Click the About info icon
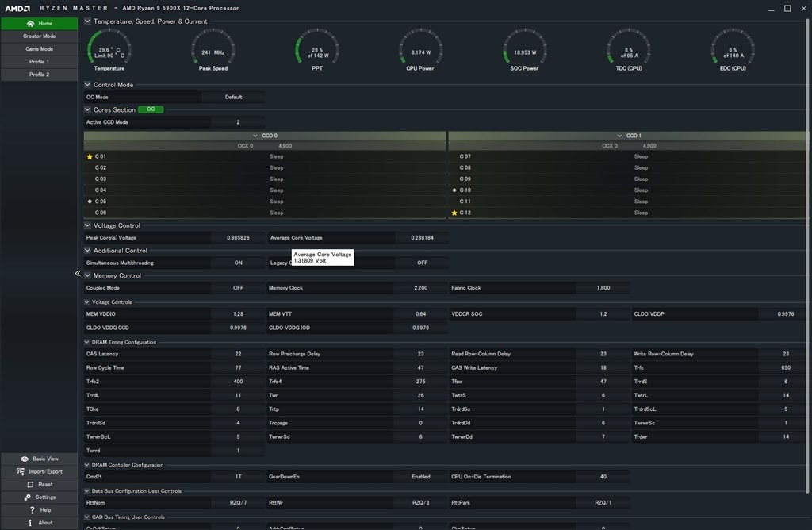This screenshot has height=530, width=812. pyautogui.click(x=30, y=522)
